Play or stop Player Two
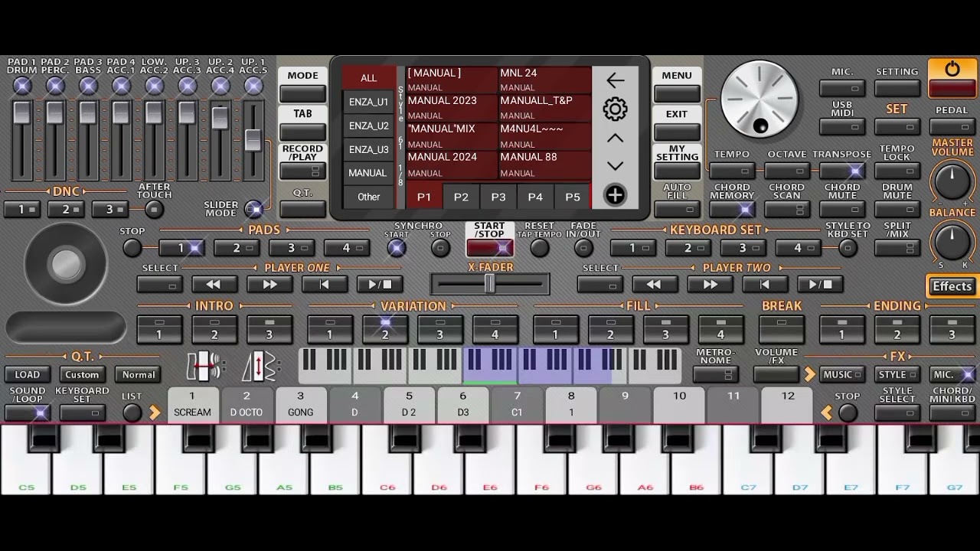This screenshot has width=980, height=551. click(820, 284)
